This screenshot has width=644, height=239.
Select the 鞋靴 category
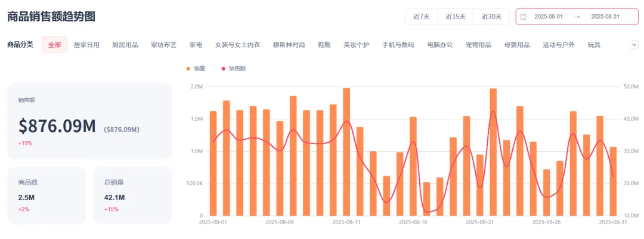pos(324,45)
